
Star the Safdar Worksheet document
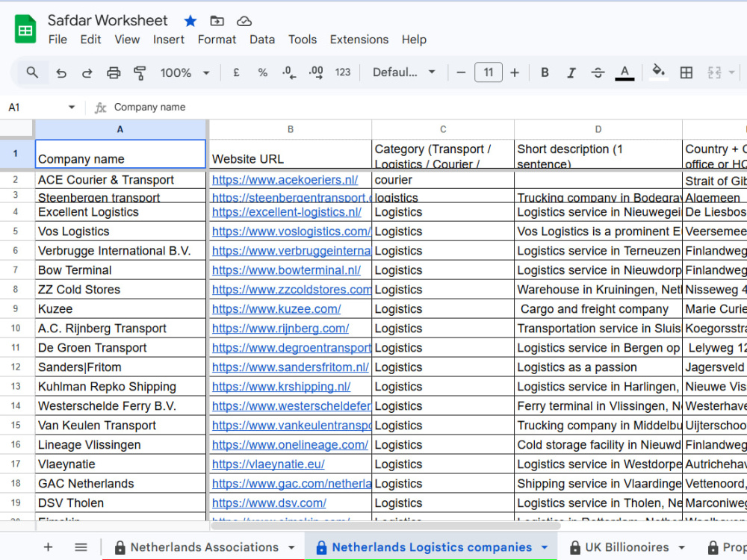[190, 21]
